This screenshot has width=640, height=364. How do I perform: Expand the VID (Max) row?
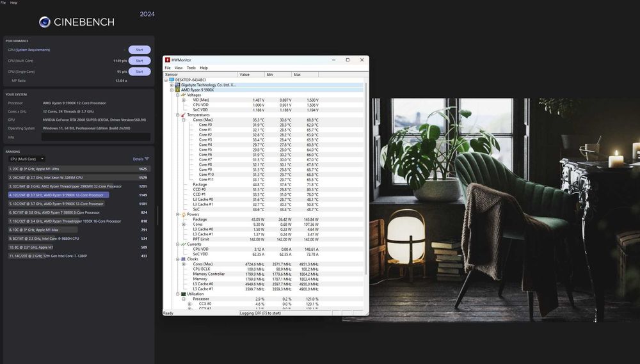click(x=184, y=100)
